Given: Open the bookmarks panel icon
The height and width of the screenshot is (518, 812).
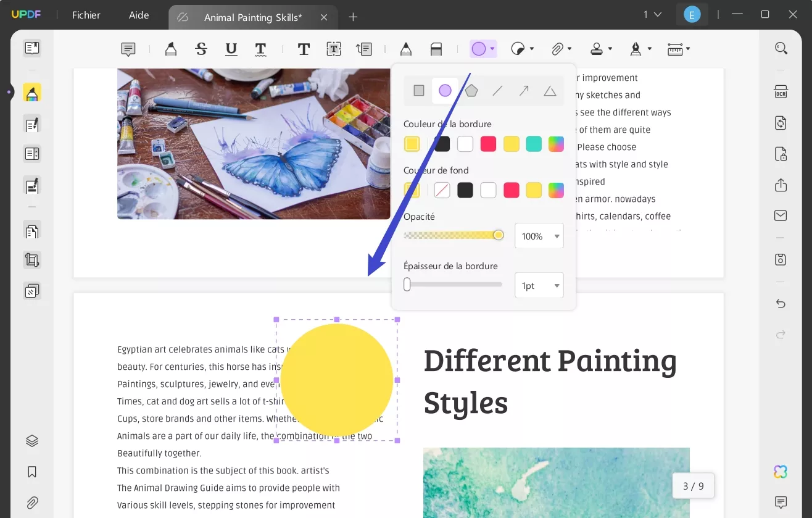Looking at the screenshot, I should pyautogui.click(x=32, y=472).
